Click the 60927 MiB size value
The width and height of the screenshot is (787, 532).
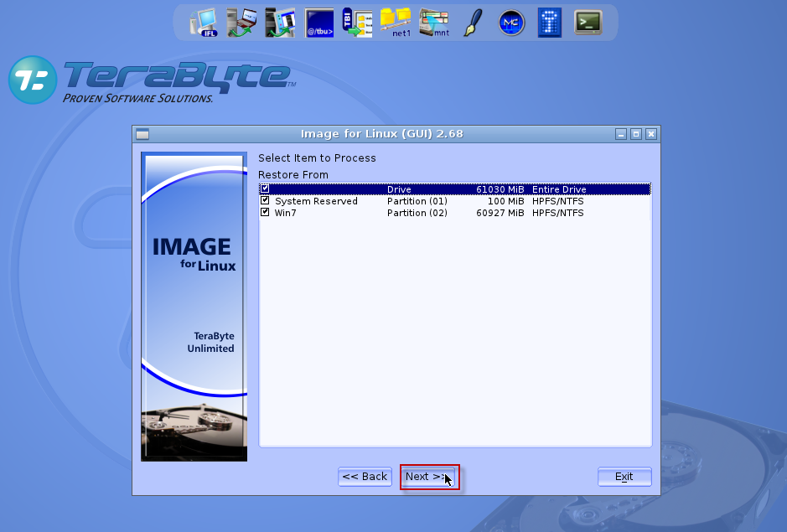(500, 213)
